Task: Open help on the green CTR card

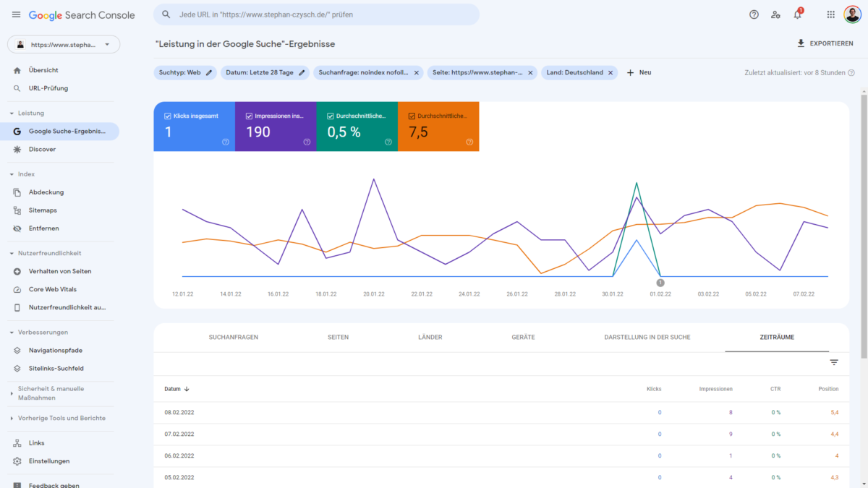Action: tap(388, 142)
